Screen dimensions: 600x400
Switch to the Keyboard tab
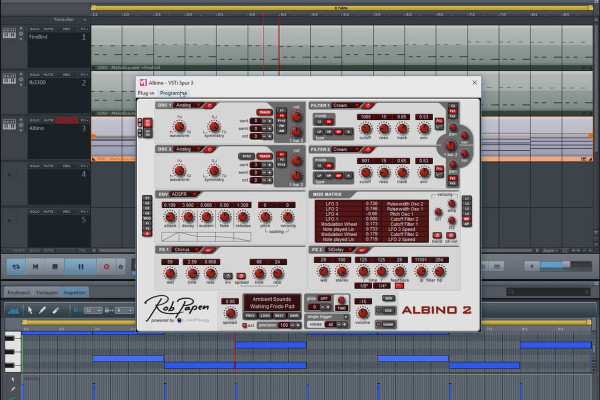(x=18, y=292)
